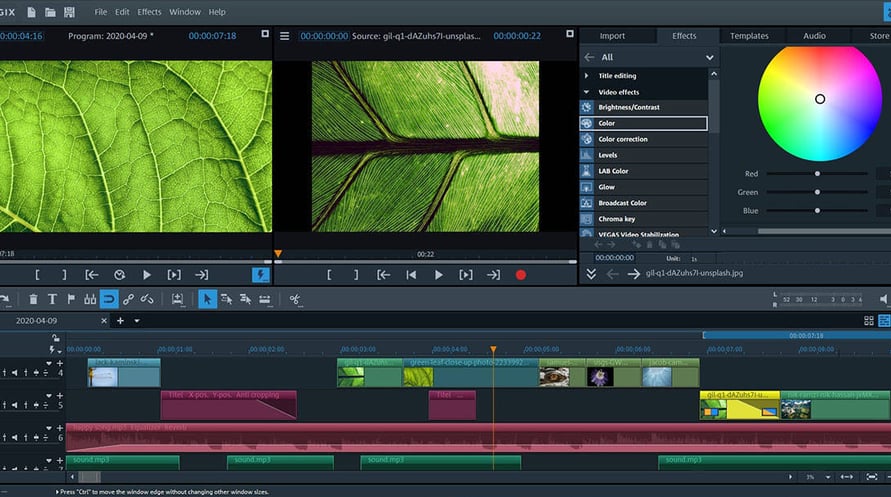Switch to the Audio tab
Viewport: 891px width, 497px height.
coord(814,36)
